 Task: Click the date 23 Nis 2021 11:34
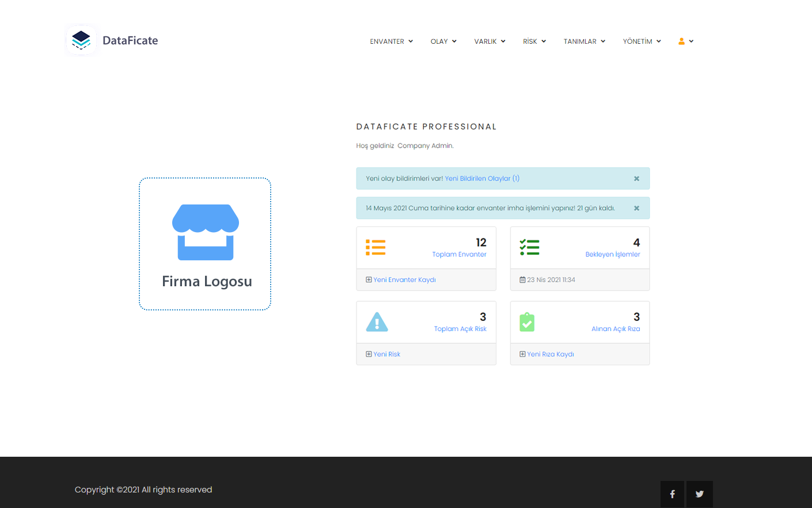551,280
